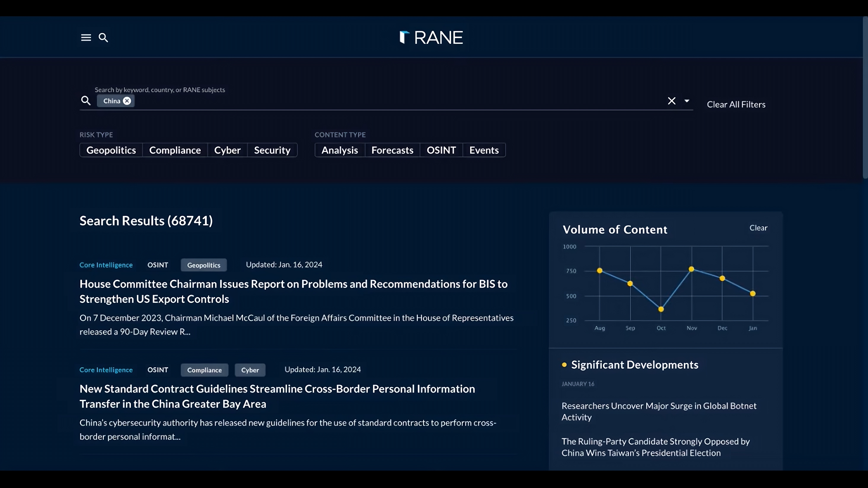Remove the China filter chip
Screen dimensions: 868x488
[127, 101]
